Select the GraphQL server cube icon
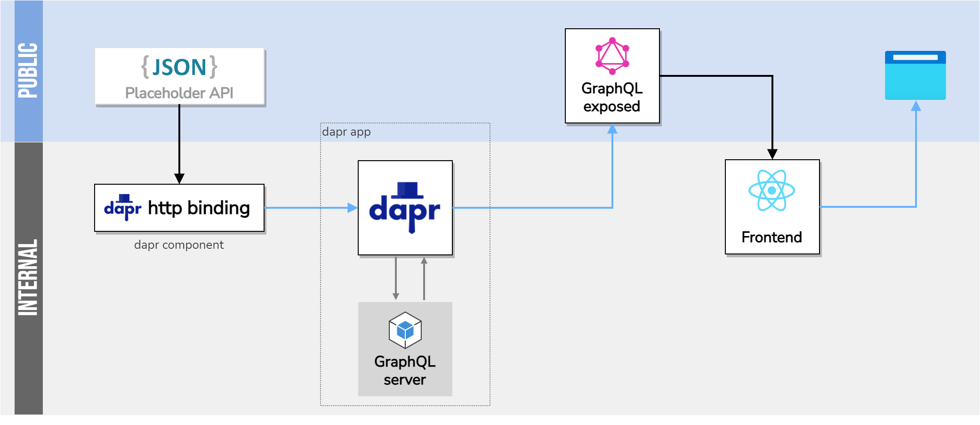The image size is (980, 425). click(x=405, y=330)
